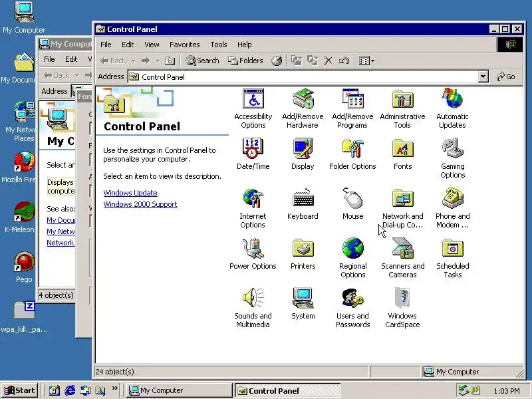Click Back button in Control Panel toolbar
The image size is (532, 399).
click(x=113, y=61)
